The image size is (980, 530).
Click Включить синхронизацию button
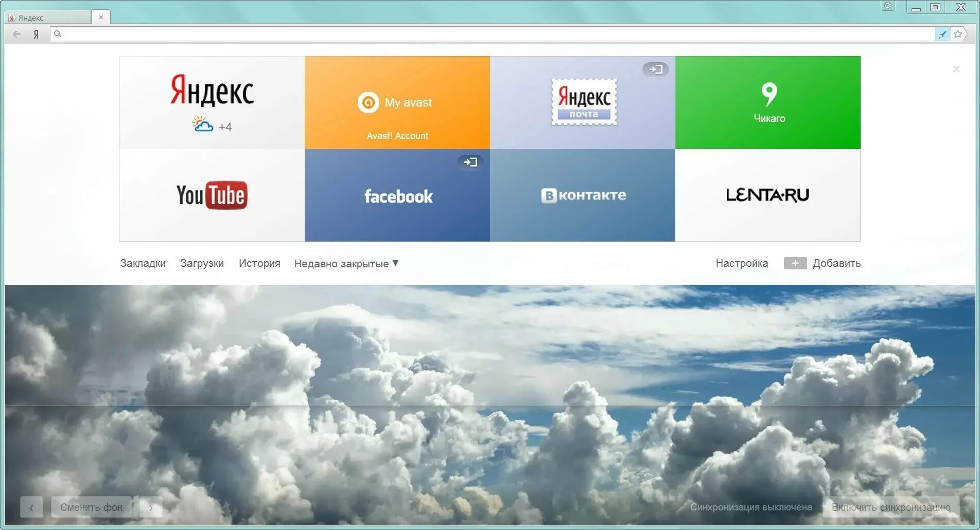[x=891, y=507]
